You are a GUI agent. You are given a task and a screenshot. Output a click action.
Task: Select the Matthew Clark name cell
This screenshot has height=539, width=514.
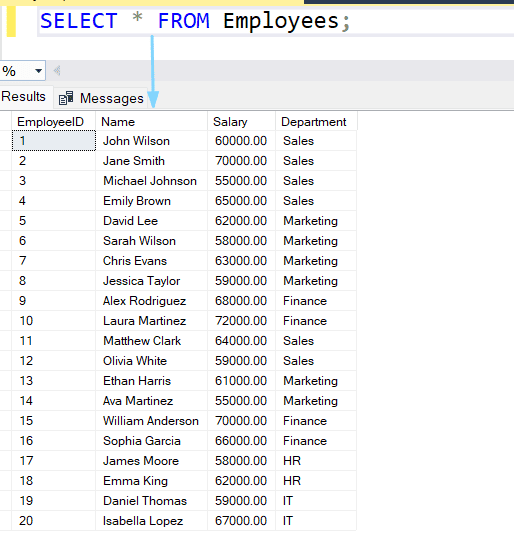pos(152,341)
